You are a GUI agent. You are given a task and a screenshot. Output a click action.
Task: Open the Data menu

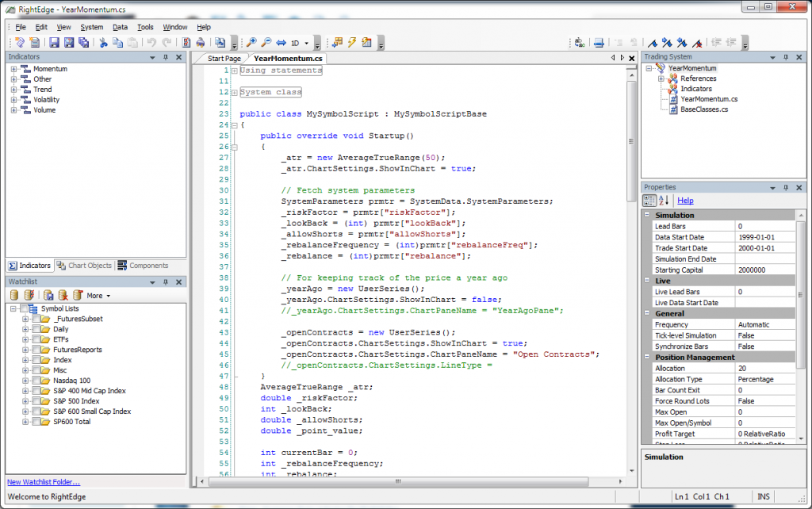pos(121,27)
